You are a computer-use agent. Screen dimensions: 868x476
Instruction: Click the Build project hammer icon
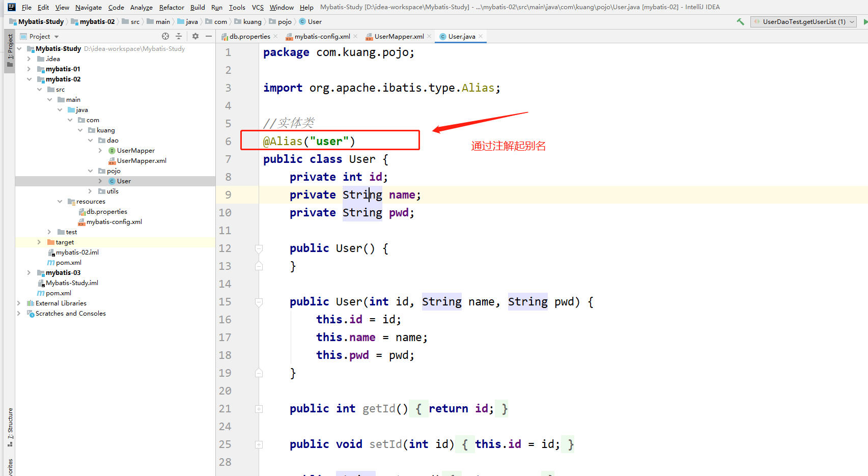(740, 21)
